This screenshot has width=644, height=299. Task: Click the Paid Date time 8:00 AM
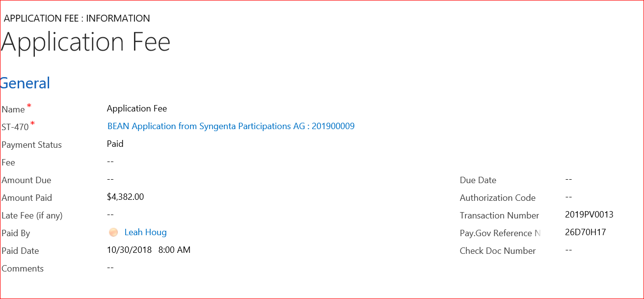point(174,250)
